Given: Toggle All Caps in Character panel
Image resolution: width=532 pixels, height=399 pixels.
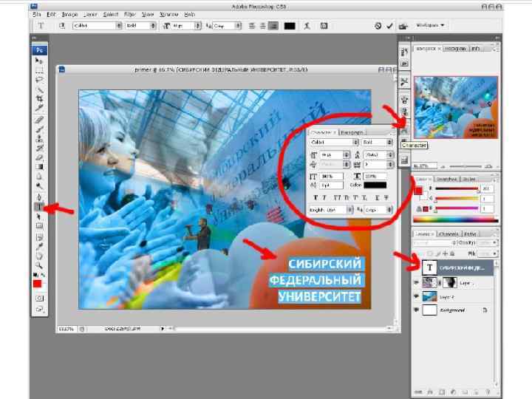Looking at the screenshot, I should coord(337,197).
